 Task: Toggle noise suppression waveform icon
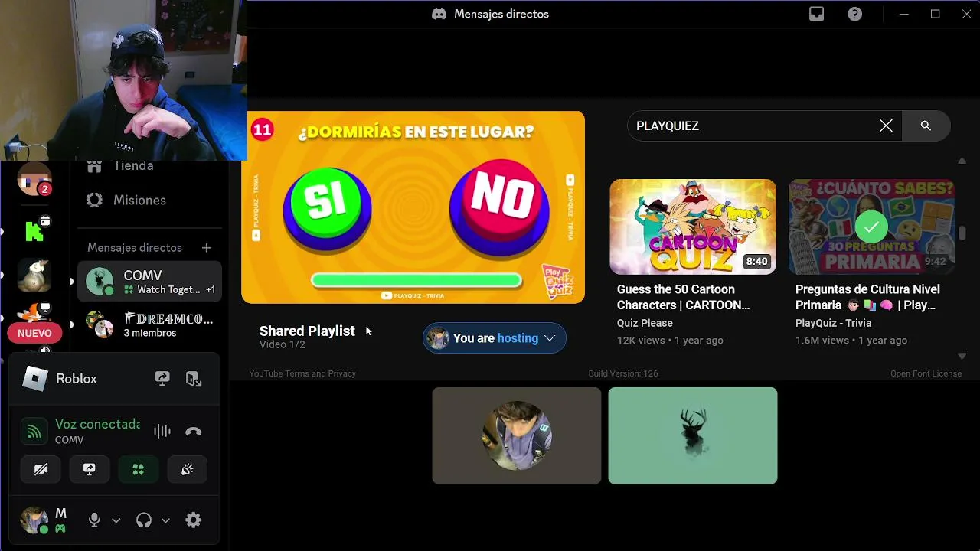pos(162,432)
